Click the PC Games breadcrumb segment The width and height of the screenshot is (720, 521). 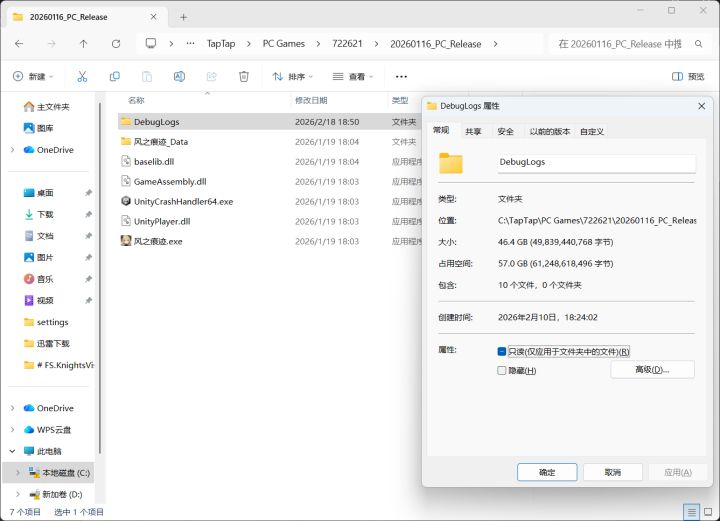pyautogui.click(x=284, y=44)
